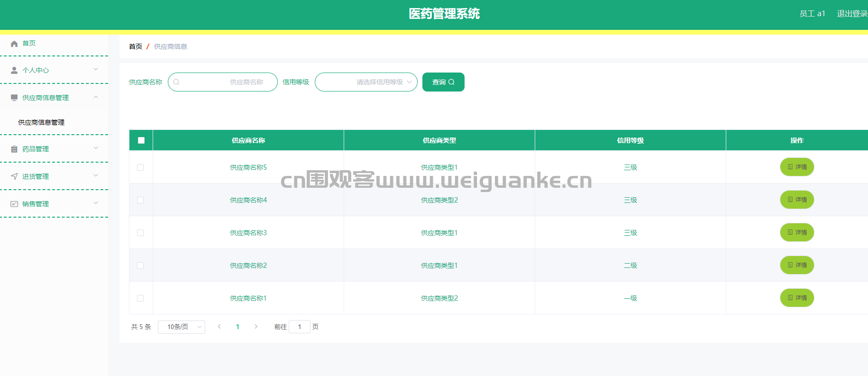Click the card icon beside 销售管理
868x376 pixels.
click(x=14, y=204)
